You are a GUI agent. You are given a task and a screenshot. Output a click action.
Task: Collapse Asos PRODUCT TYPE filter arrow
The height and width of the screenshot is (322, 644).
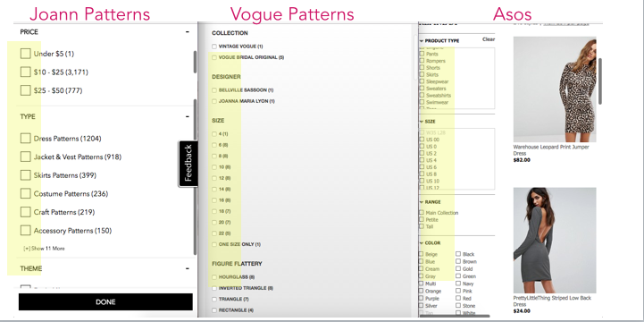[422, 41]
